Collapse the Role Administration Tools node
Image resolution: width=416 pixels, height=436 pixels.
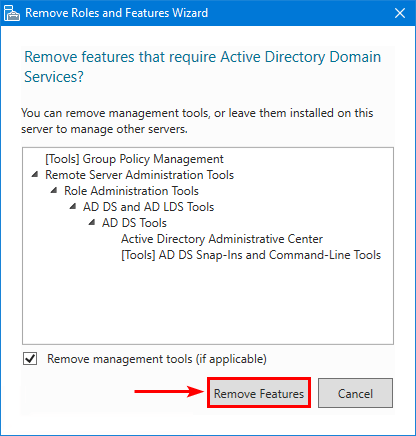coord(54,190)
